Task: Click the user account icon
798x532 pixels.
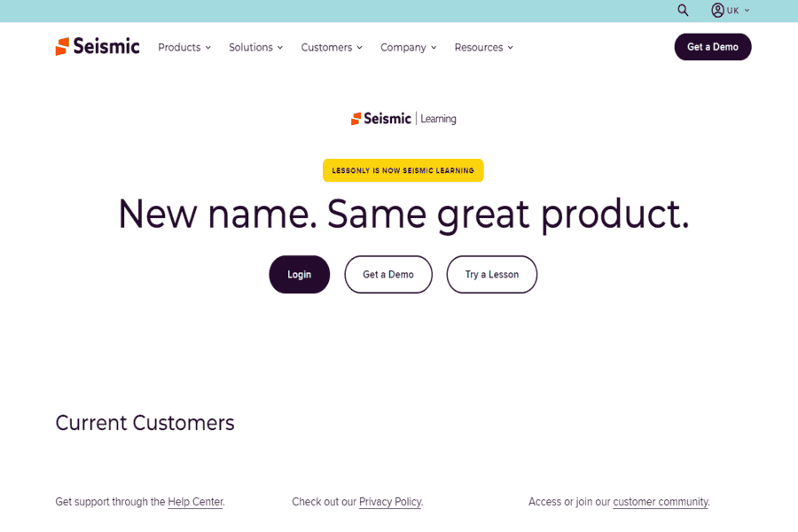Action: pyautogui.click(x=717, y=10)
